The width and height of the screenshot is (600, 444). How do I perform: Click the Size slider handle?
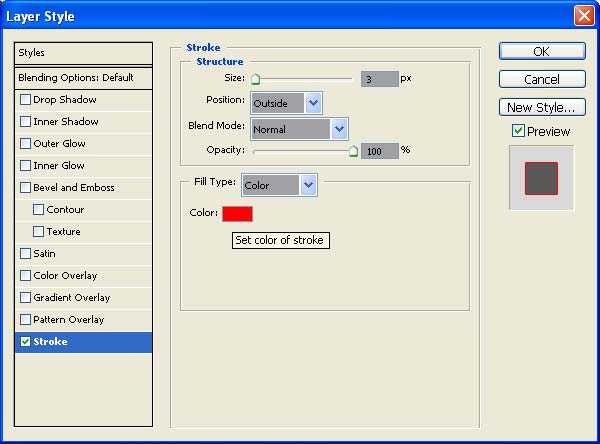[255, 79]
